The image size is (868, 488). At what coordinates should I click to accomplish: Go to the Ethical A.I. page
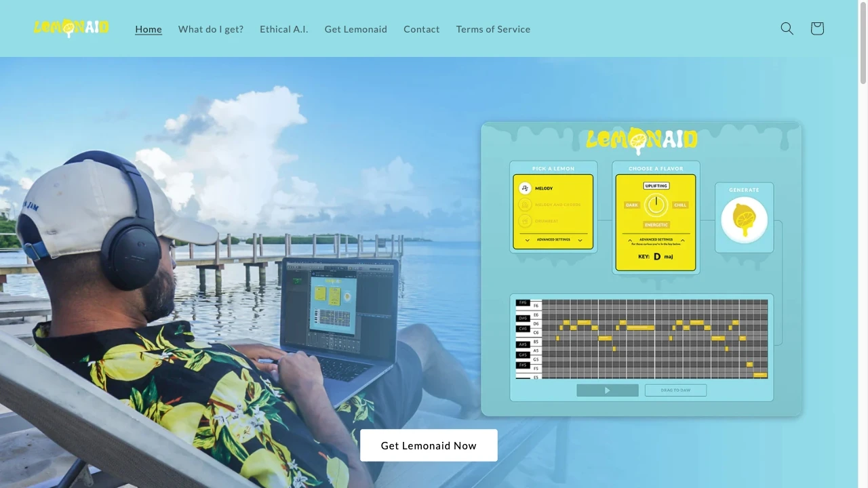[284, 29]
